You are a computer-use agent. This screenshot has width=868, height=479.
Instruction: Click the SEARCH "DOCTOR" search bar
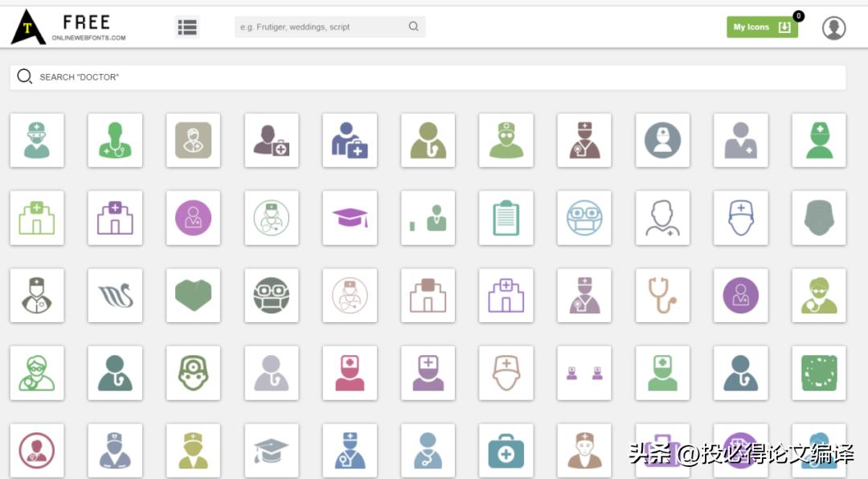[428, 77]
